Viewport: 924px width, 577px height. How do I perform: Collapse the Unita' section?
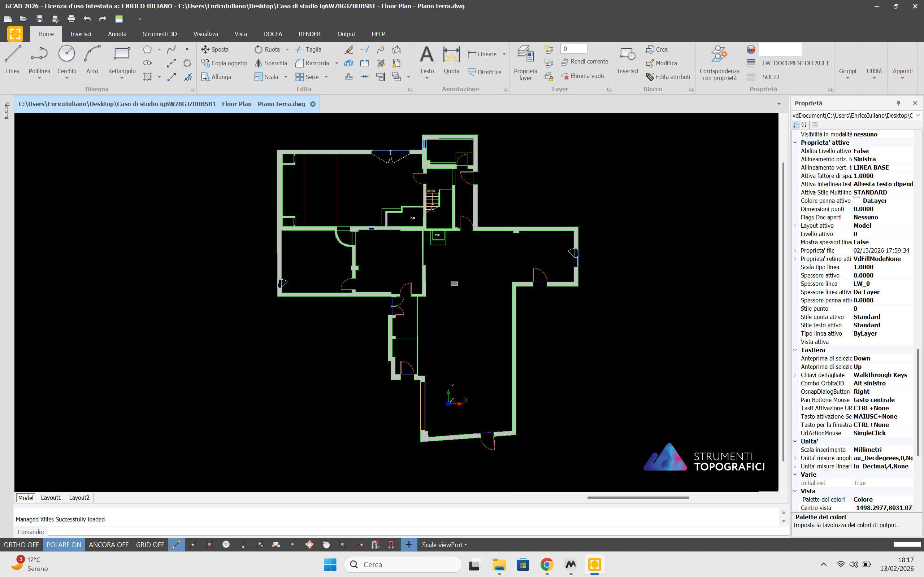(795, 441)
